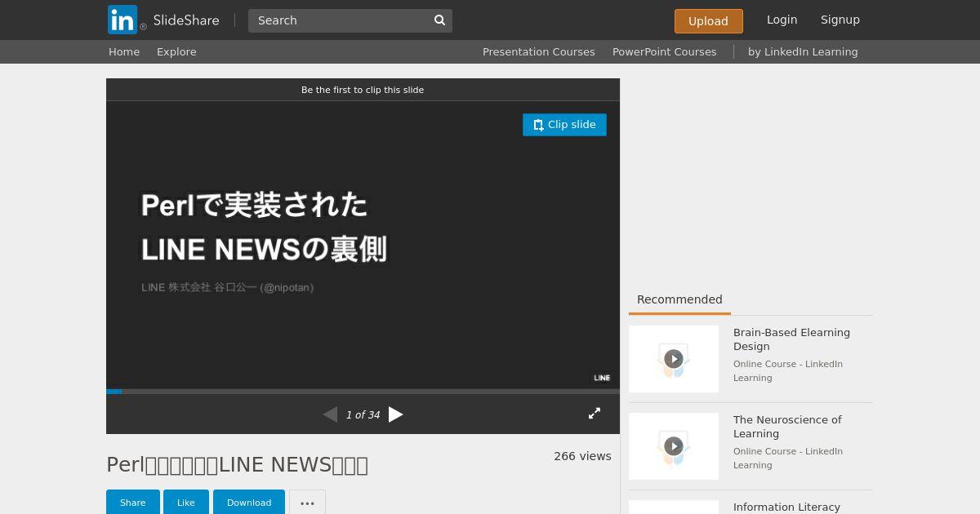Open The Neuroscience of Learning title link
This screenshot has width=980, height=514.
(x=787, y=427)
